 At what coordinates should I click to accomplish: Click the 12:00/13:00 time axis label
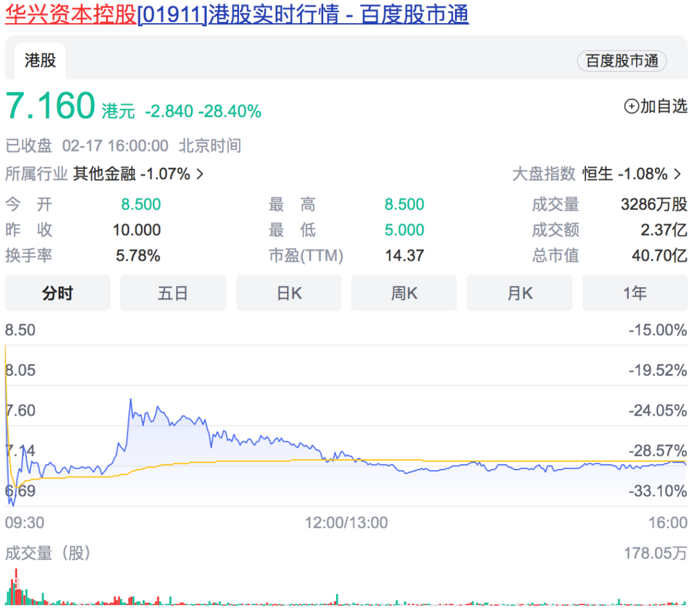pyautogui.click(x=346, y=523)
